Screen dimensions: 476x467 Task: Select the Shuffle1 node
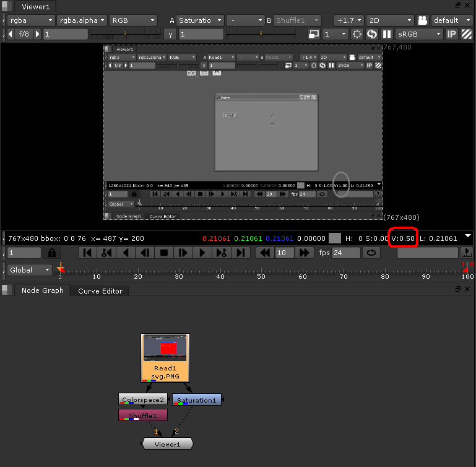click(x=142, y=415)
